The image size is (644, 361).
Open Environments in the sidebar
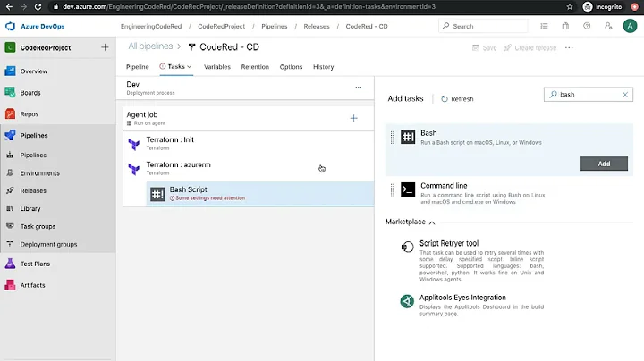tap(40, 173)
